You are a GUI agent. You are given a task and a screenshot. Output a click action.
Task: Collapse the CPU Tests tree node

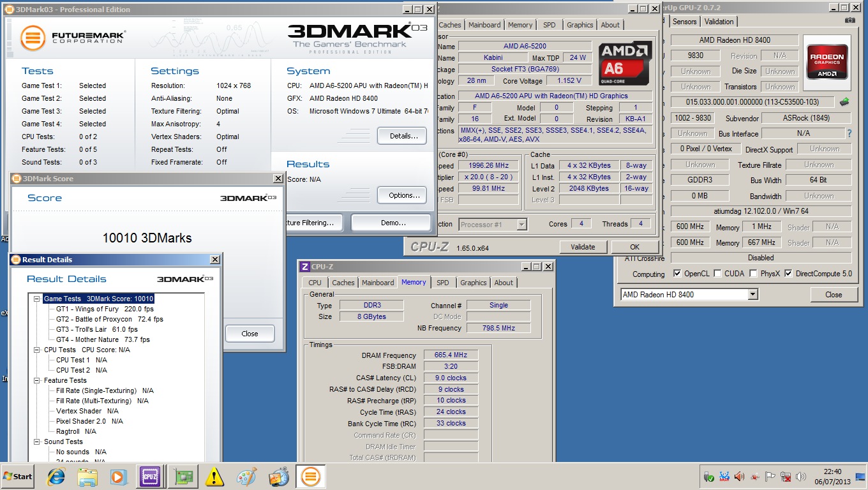tap(37, 350)
